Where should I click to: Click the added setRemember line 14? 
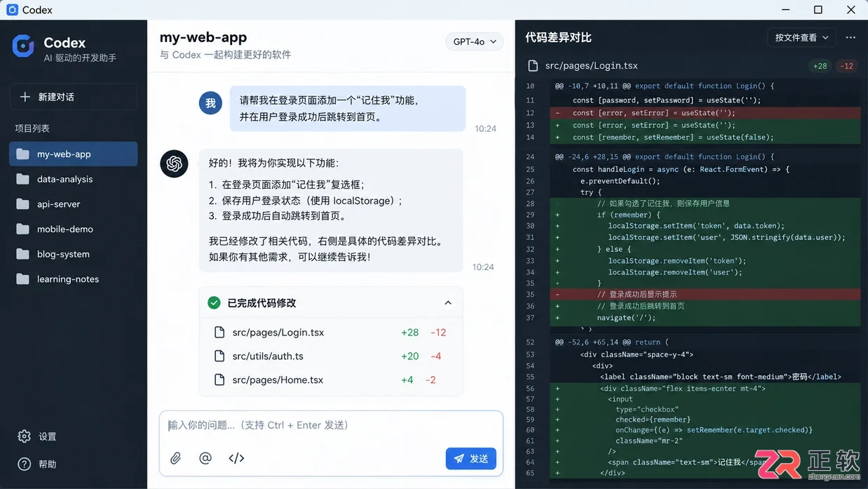[x=705, y=138]
